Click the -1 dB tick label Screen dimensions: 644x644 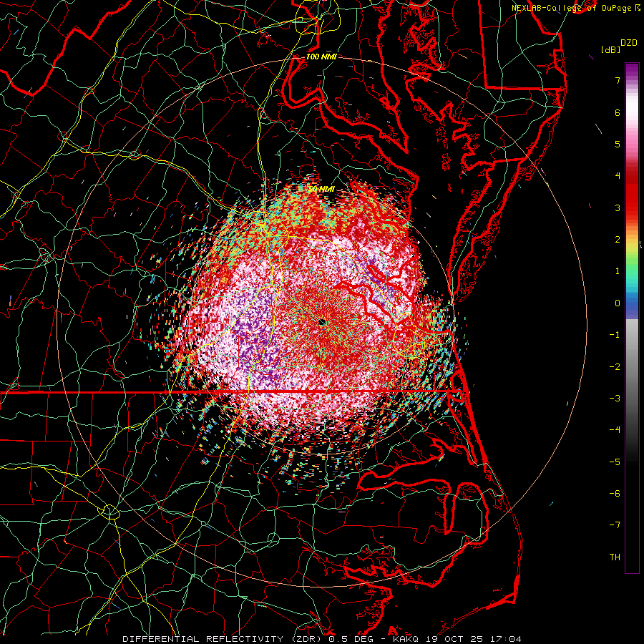(x=615, y=335)
